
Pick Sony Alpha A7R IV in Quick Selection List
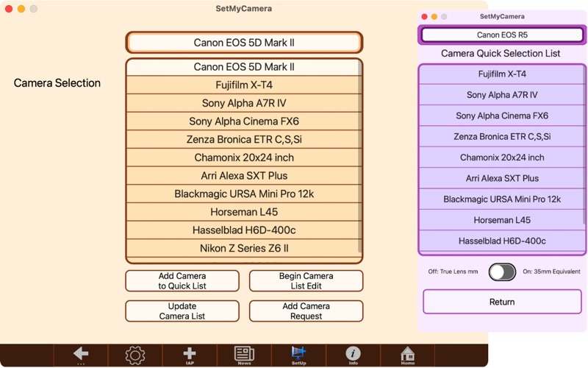pyautogui.click(x=501, y=95)
